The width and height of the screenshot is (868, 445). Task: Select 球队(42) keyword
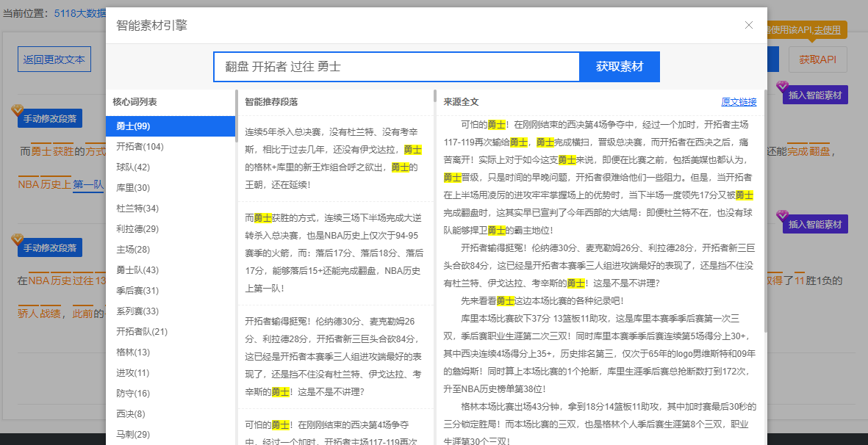click(171, 167)
